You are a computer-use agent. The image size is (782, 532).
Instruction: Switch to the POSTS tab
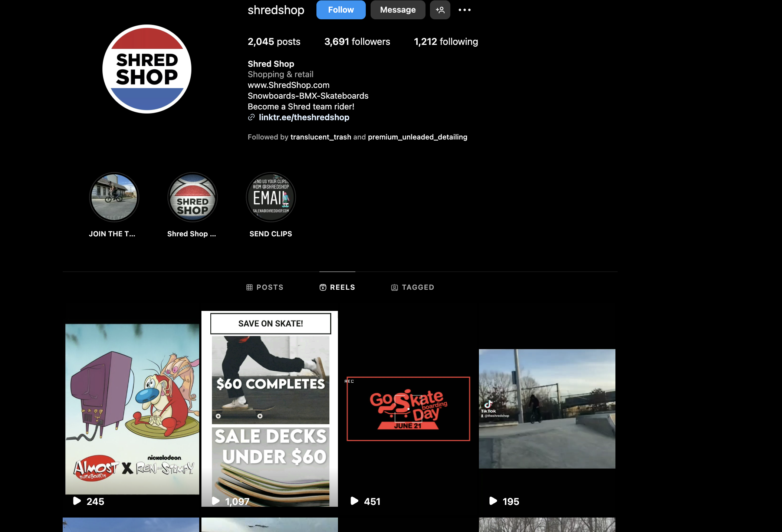point(265,287)
